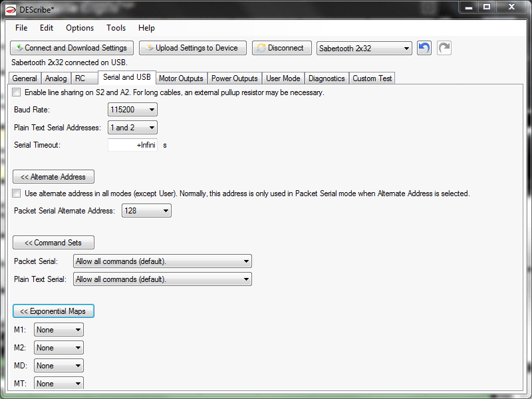This screenshot has height=399, width=532.
Task: Open the MD exponential map dropdown
Action: 59,366
